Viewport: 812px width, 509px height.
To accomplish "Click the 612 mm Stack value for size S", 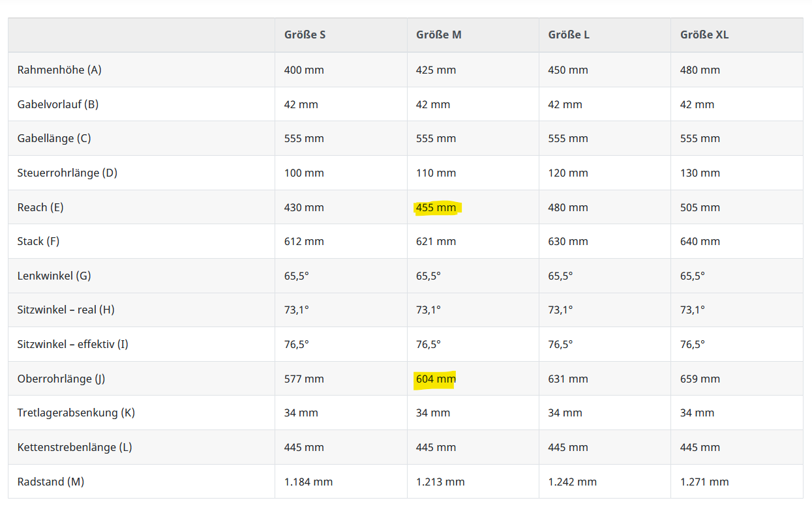I will point(304,241).
